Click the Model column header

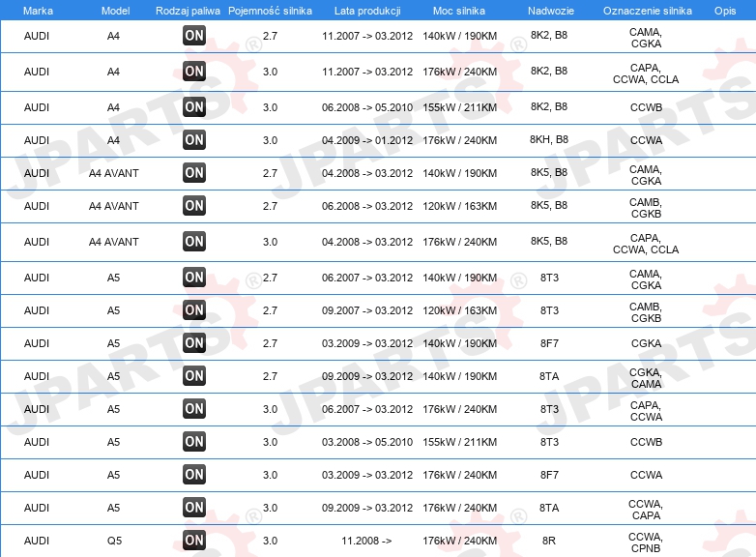(115, 11)
